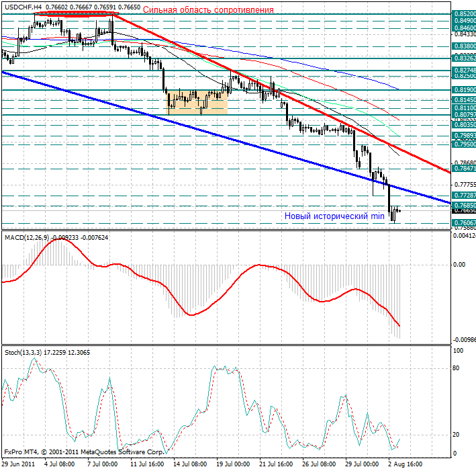Click the 21 Jul 16:00 time label
Screen dimensions: 476x469
point(276,464)
